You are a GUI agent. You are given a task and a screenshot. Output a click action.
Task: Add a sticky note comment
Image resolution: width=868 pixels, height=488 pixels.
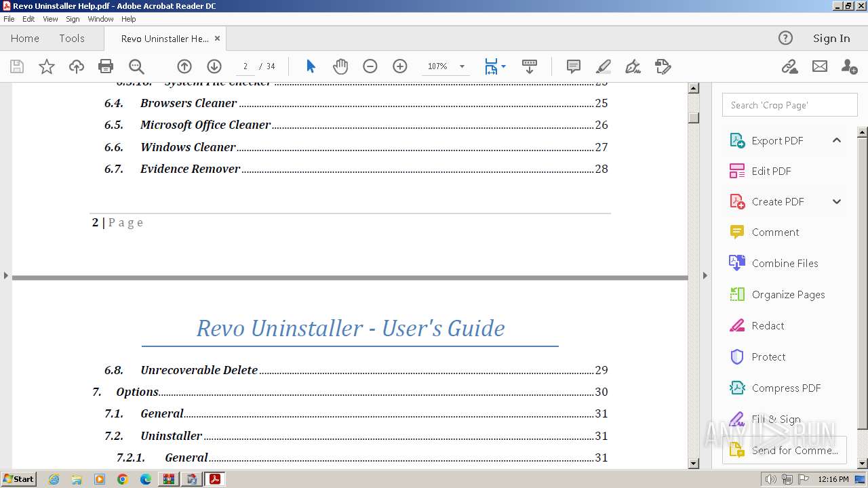[x=574, y=66]
